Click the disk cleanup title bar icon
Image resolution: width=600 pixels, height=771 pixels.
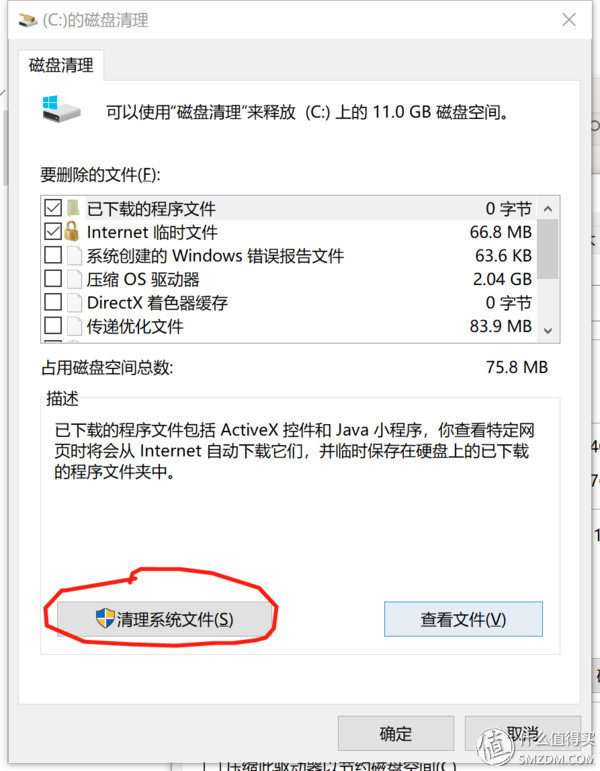tap(28, 20)
